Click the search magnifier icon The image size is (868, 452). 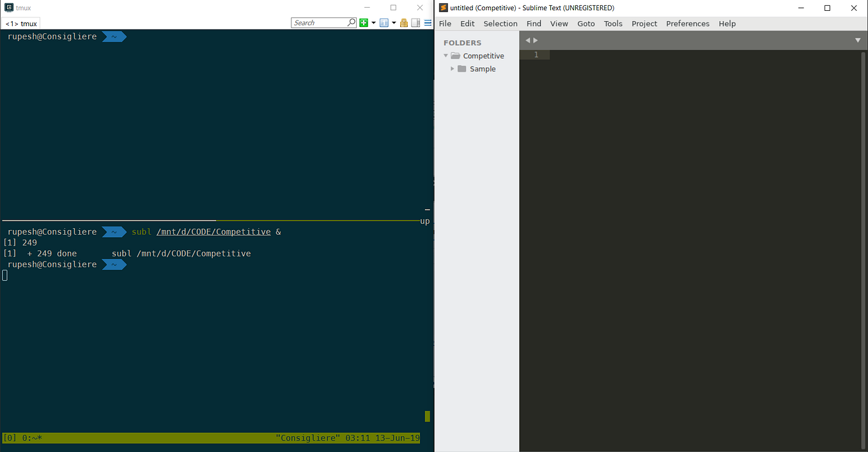tap(351, 22)
